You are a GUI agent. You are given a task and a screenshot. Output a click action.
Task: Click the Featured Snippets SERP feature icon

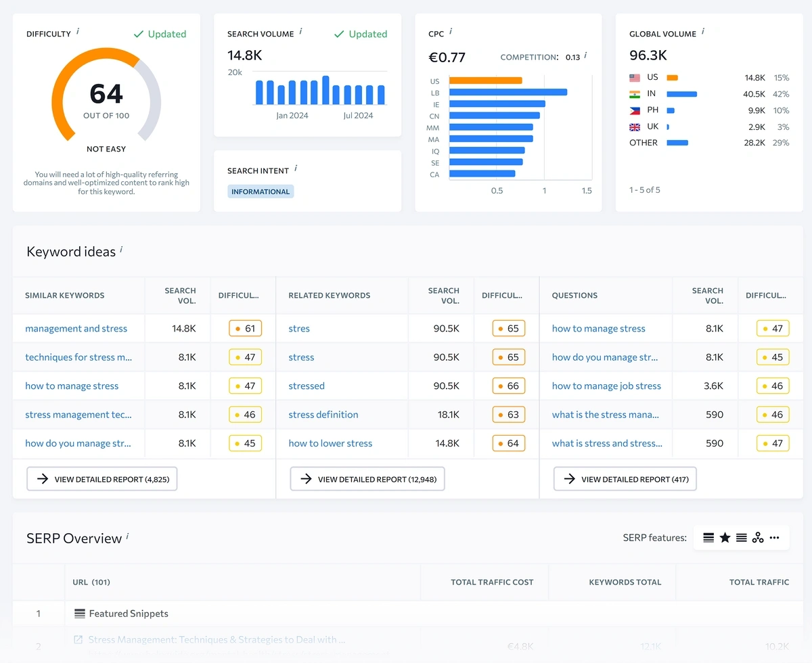click(708, 537)
